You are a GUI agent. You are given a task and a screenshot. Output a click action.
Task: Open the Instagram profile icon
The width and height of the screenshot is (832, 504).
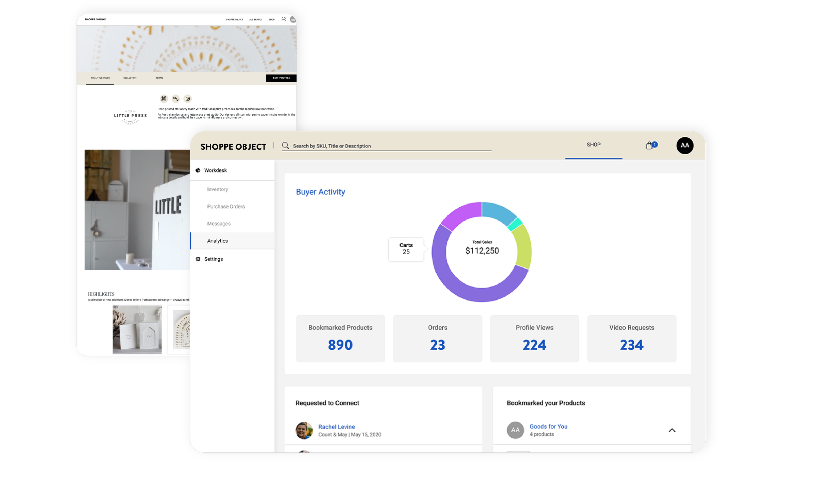[188, 99]
